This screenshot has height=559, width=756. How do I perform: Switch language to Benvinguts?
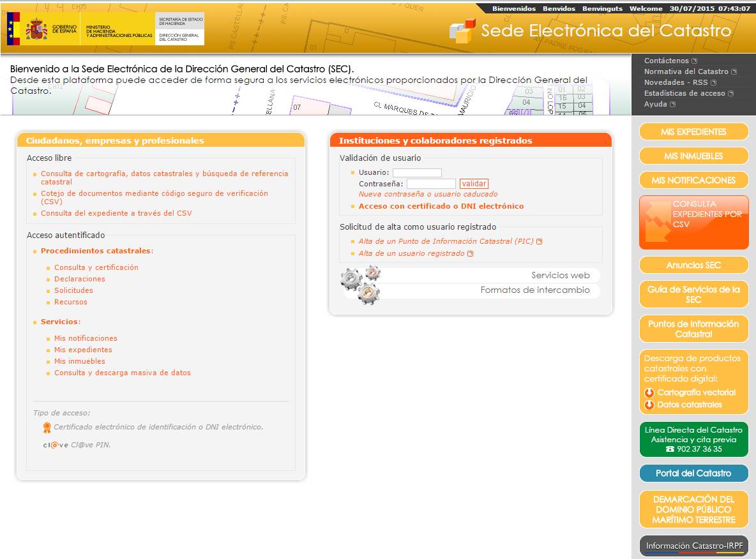click(x=602, y=9)
